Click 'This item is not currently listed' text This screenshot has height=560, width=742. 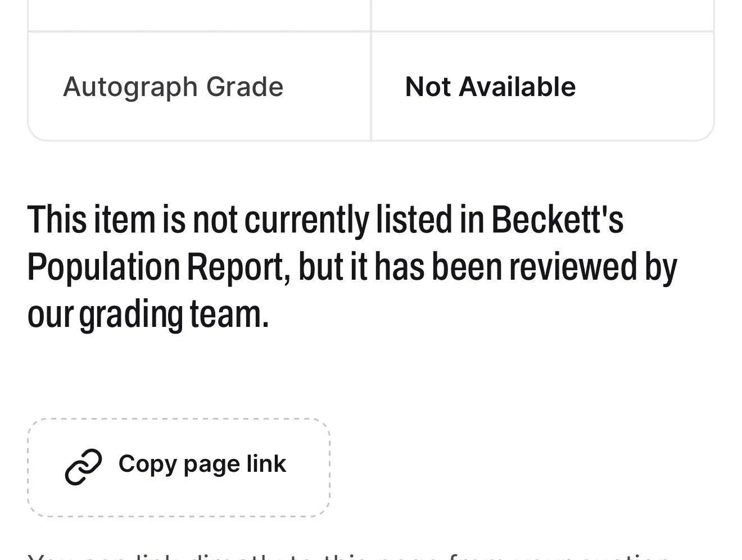198,219
